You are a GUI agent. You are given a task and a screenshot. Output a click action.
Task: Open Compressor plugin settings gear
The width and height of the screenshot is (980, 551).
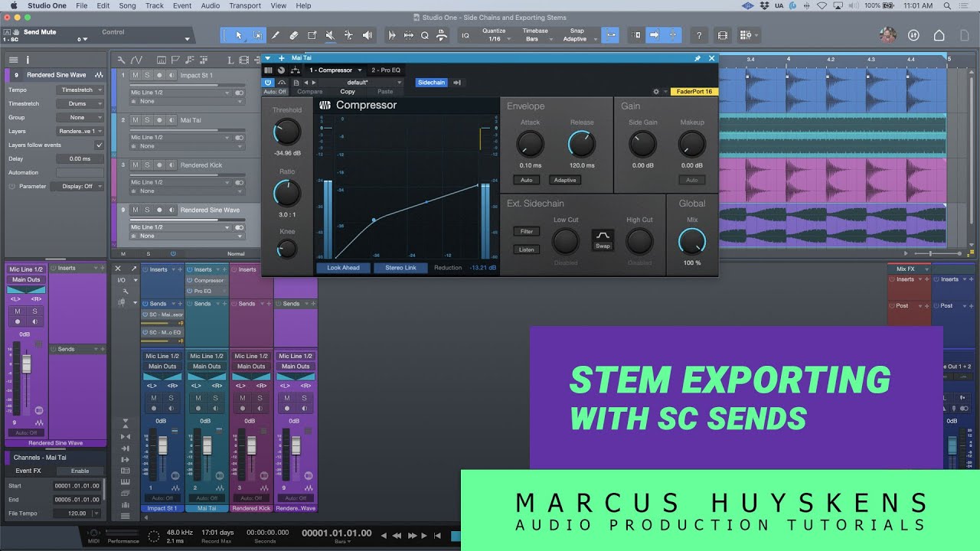click(656, 92)
